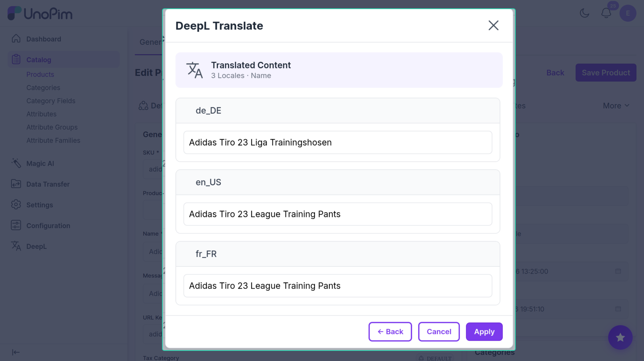Open Data Transfer section
The height and width of the screenshot is (361, 644).
[48, 184]
